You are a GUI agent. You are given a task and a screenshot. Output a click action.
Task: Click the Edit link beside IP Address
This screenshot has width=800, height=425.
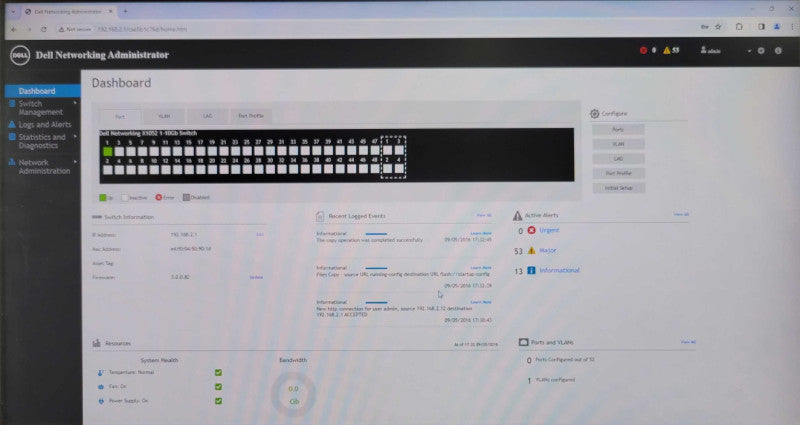tap(260, 235)
